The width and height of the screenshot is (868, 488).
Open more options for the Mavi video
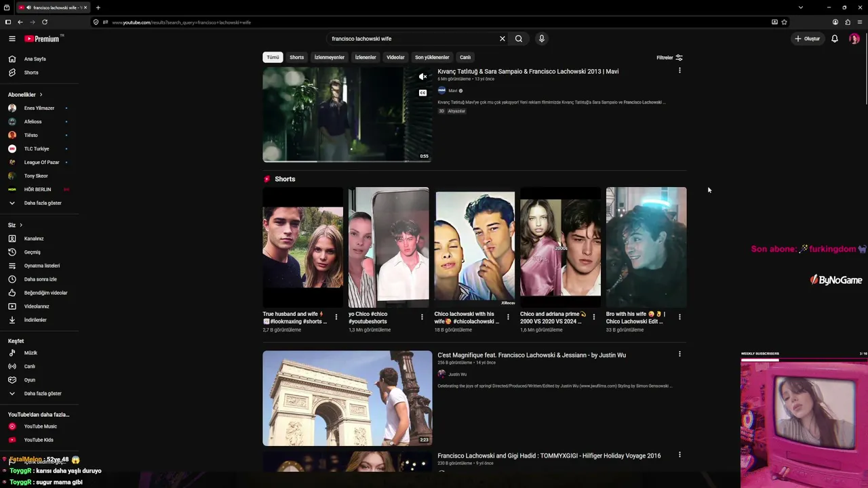[679, 70]
